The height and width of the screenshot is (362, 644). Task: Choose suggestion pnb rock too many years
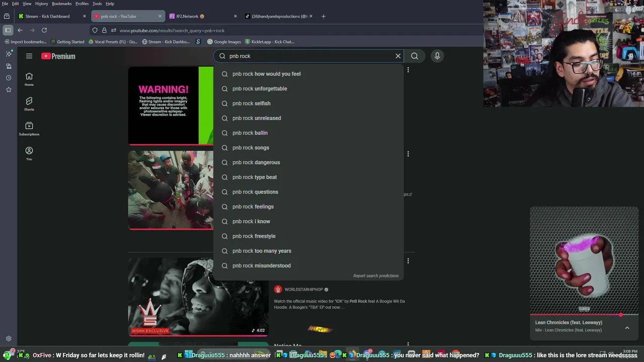308,251
